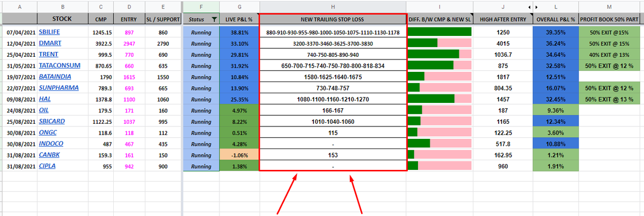This screenshot has width=644, height=216.
Task: Select column H header
Action: click(333, 7)
